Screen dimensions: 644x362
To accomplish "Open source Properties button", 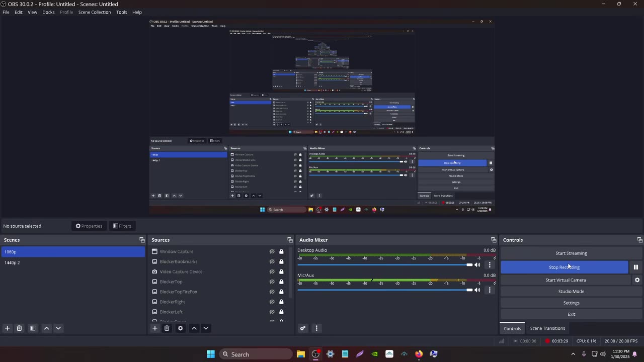I will click(x=89, y=226).
